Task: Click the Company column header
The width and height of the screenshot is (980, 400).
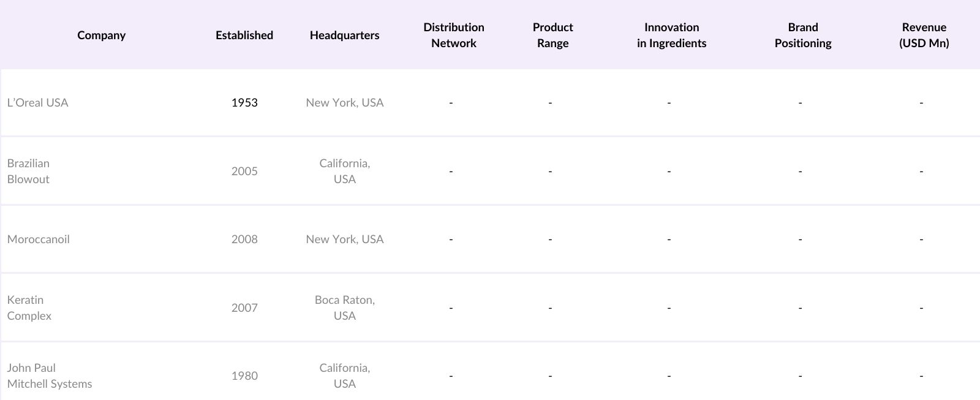Action: click(x=102, y=36)
